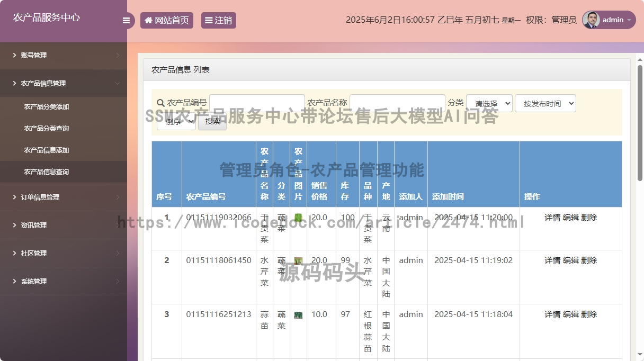The height and width of the screenshot is (361, 644).
Task: Collapse the 农产品信息管理 sidebar menu
Action: [x=64, y=83]
